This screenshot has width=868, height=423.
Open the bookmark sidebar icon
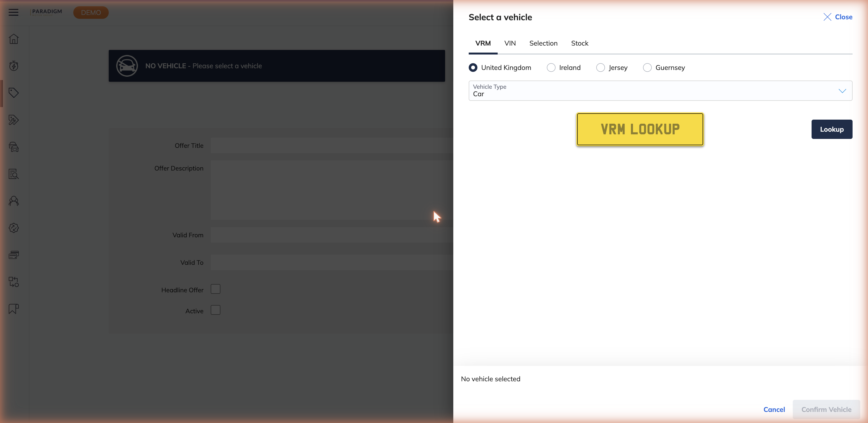tap(14, 309)
